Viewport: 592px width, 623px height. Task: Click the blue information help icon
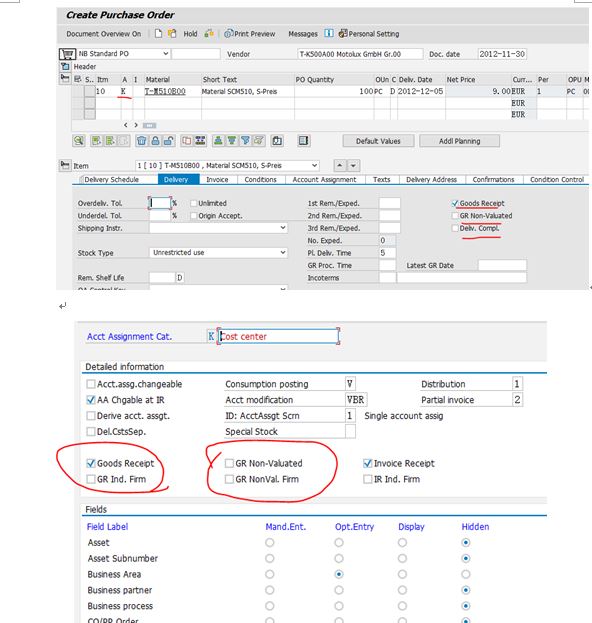329,34
